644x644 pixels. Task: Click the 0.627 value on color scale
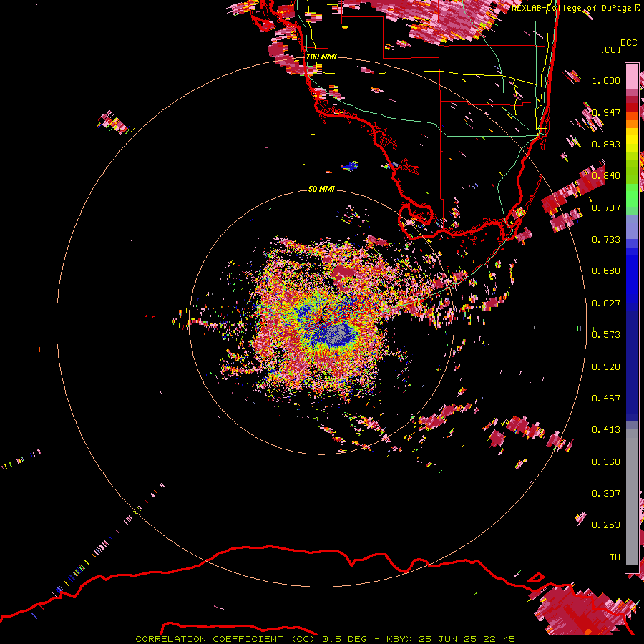(606, 303)
